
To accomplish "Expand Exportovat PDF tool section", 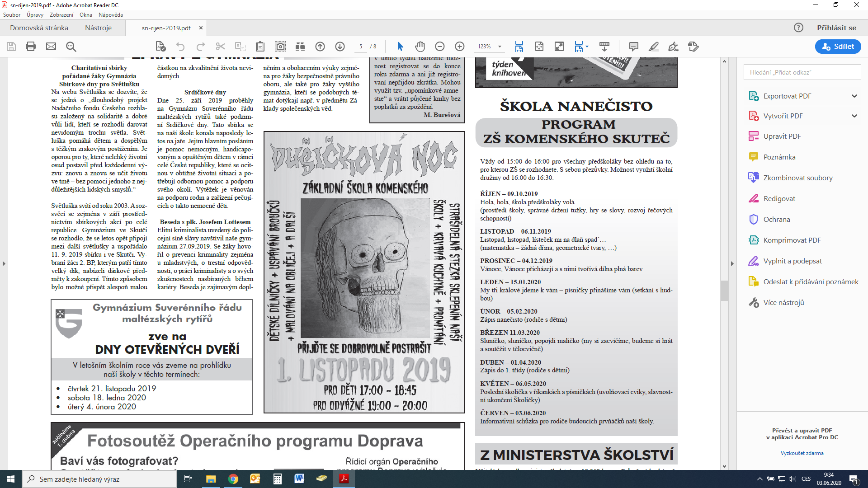I will (854, 96).
